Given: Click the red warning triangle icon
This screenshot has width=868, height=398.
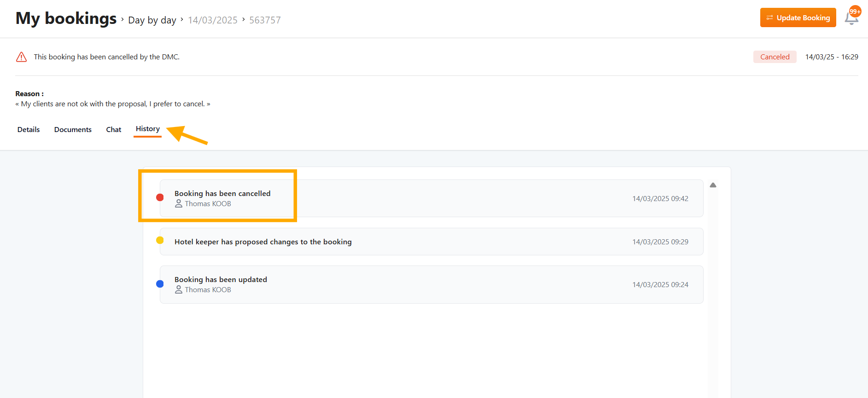Looking at the screenshot, I should point(21,57).
